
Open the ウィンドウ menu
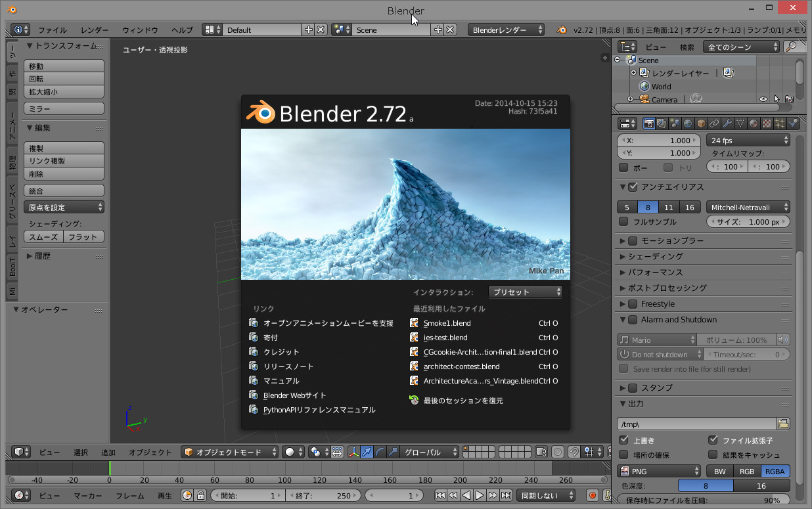click(140, 30)
